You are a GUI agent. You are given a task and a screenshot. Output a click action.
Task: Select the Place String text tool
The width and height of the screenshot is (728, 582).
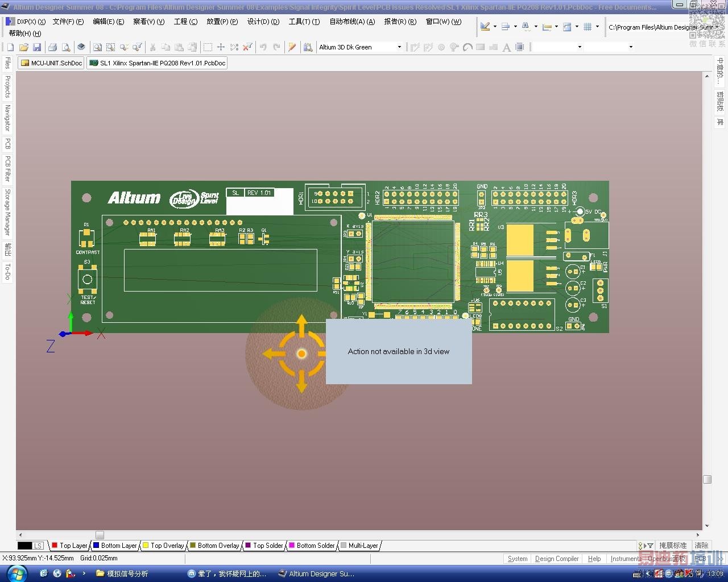coord(507,47)
